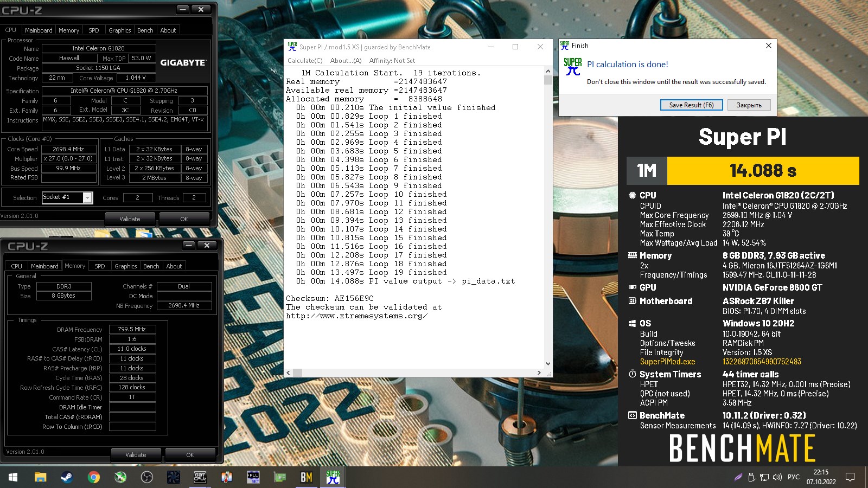The image size is (868, 488).
Task: Click OK in top CPU-Z window
Action: coord(184,219)
